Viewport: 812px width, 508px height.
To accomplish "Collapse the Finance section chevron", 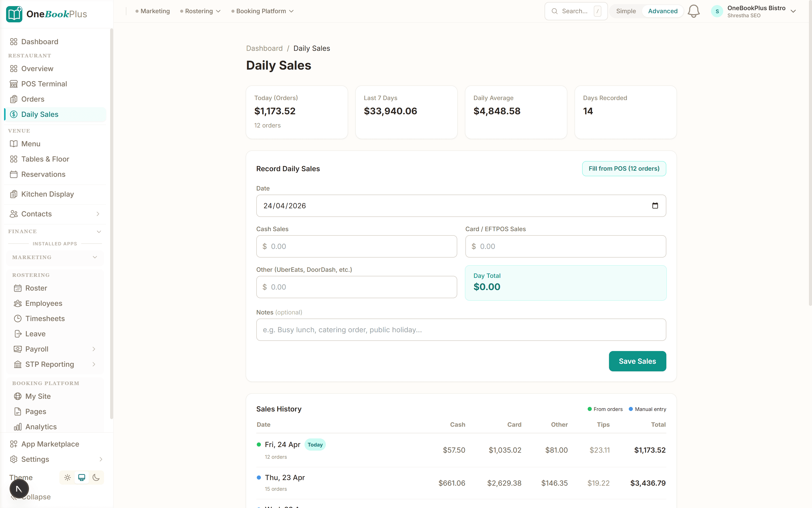I will point(99,231).
